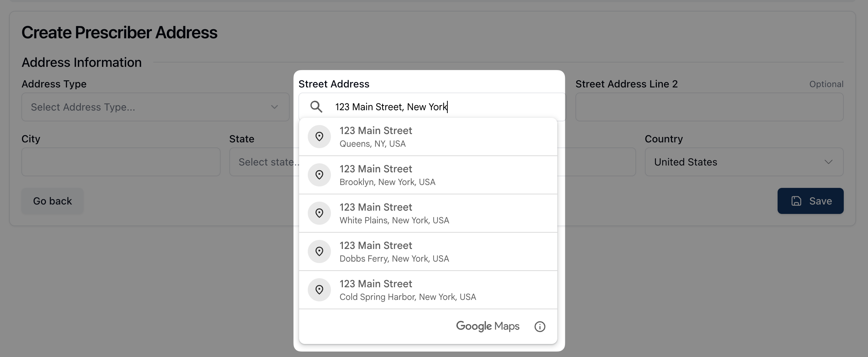Click the search magnifier icon in Street Address
Screen dimensions: 868x357
[x=316, y=107]
